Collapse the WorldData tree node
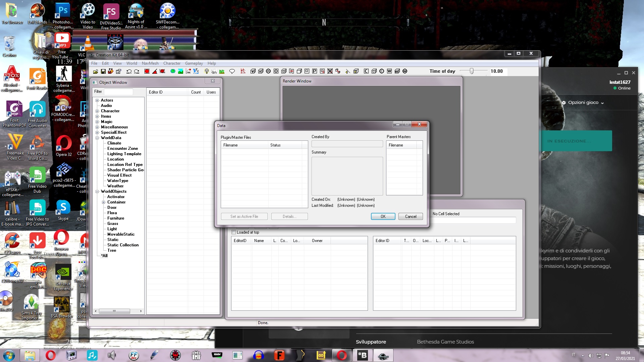Screen dimensions: 644x362 [97, 138]
